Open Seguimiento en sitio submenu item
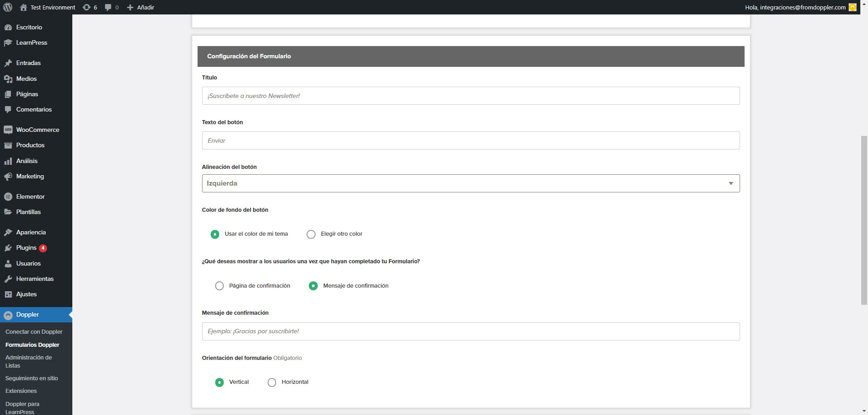The image size is (868, 415). pos(32,378)
